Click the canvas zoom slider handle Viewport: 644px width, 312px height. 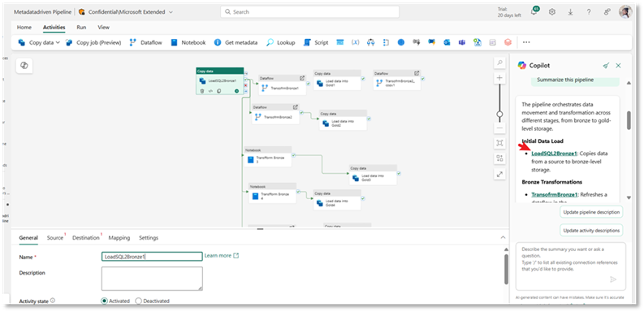click(x=499, y=114)
